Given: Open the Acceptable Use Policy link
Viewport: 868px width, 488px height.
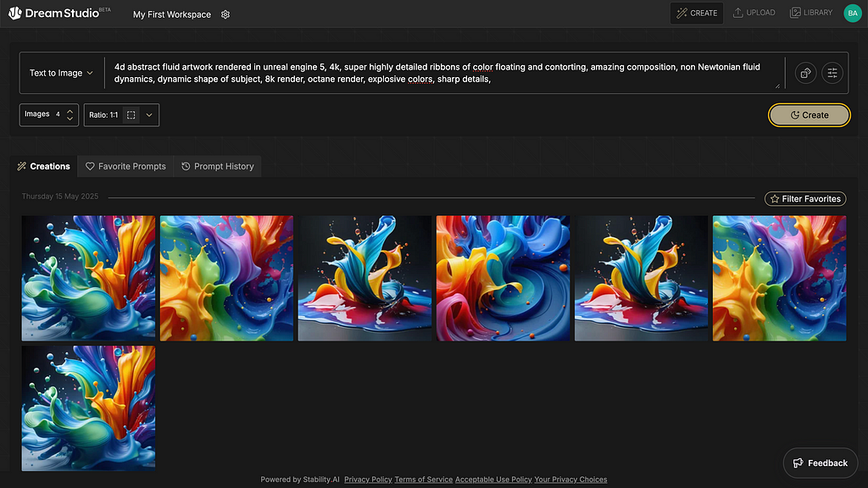Looking at the screenshot, I should click(493, 480).
